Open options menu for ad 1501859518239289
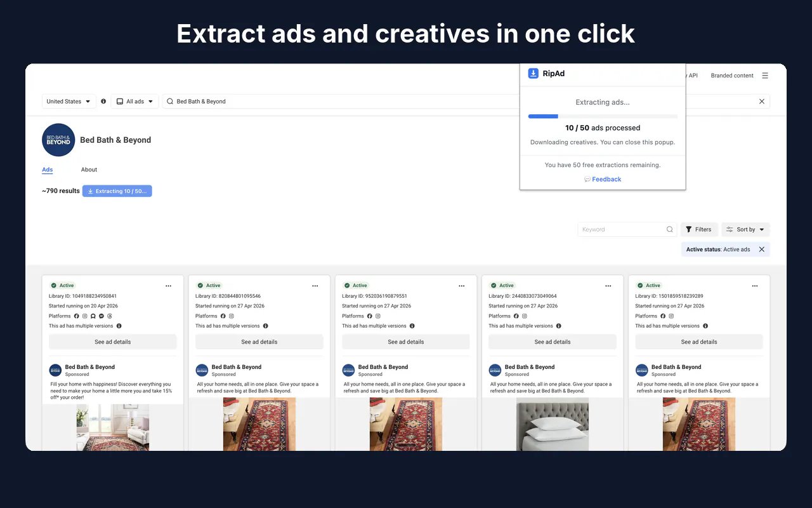The height and width of the screenshot is (508, 812). pos(754,286)
